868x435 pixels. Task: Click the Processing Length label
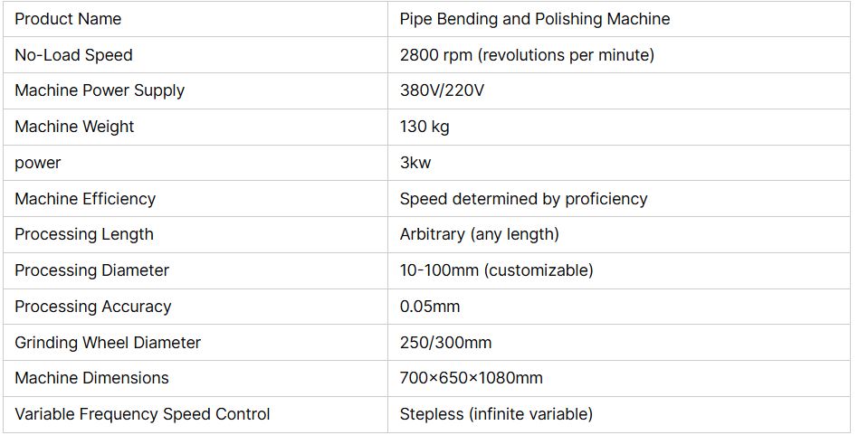tap(84, 234)
